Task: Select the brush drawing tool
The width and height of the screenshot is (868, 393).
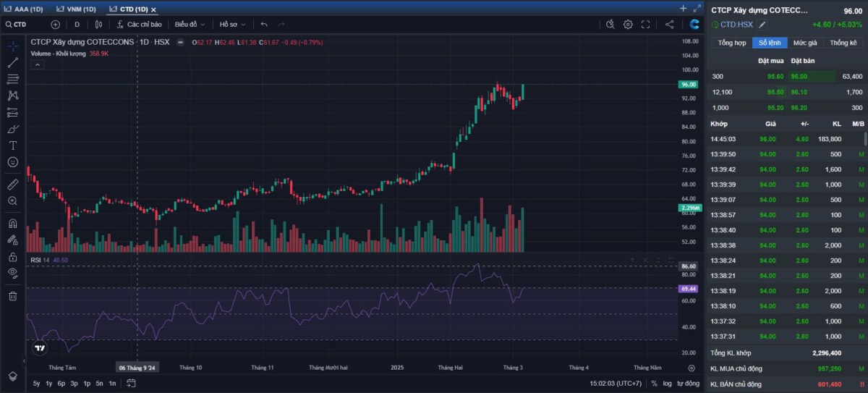Action: [13, 129]
